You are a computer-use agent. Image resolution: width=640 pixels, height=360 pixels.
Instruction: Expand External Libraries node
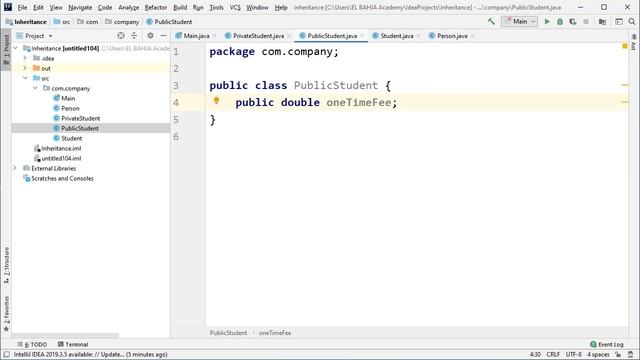(x=15, y=168)
